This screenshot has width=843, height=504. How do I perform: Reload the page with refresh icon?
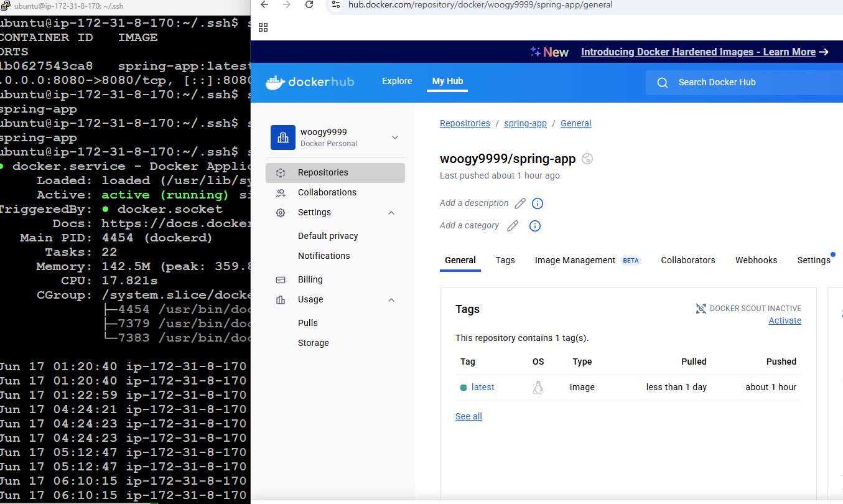tap(309, 4)
